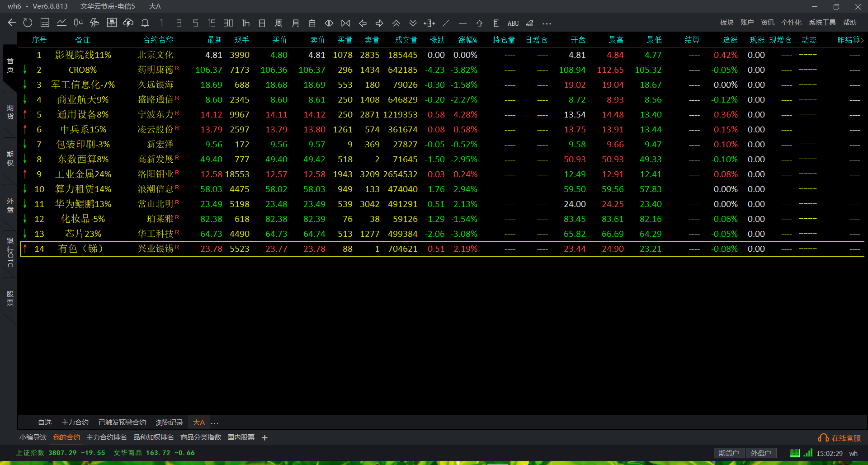Select the horizontal line drawing tool
Screen dimensions: 868x465
pyautogui.click(x=462, y=23)
